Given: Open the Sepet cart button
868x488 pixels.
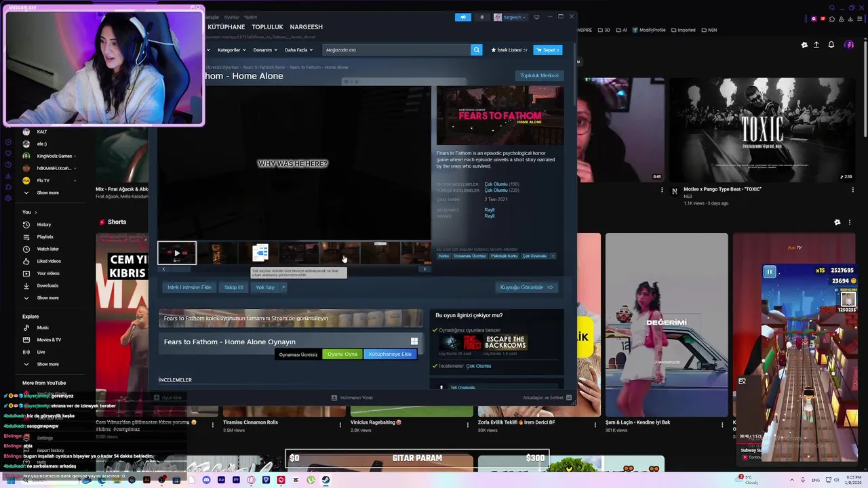Looking at the screenshot, I should click(547, 49).
